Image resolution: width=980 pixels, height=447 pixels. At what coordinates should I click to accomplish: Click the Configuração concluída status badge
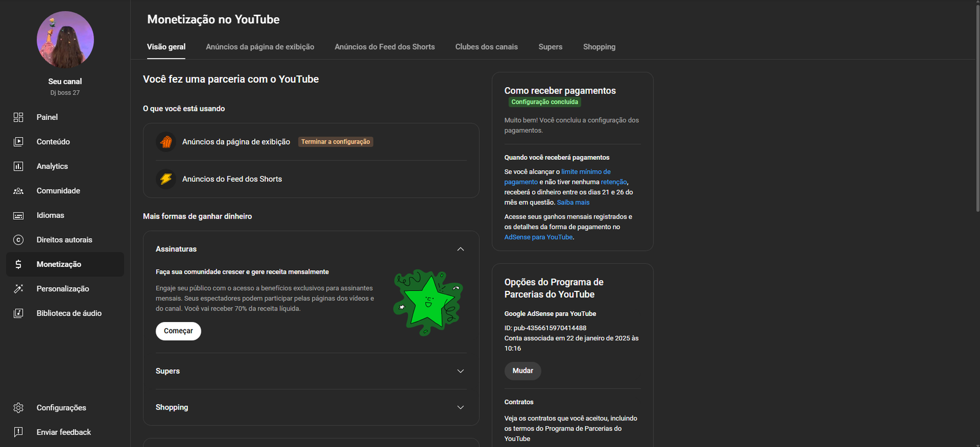(x=545, y=102)
